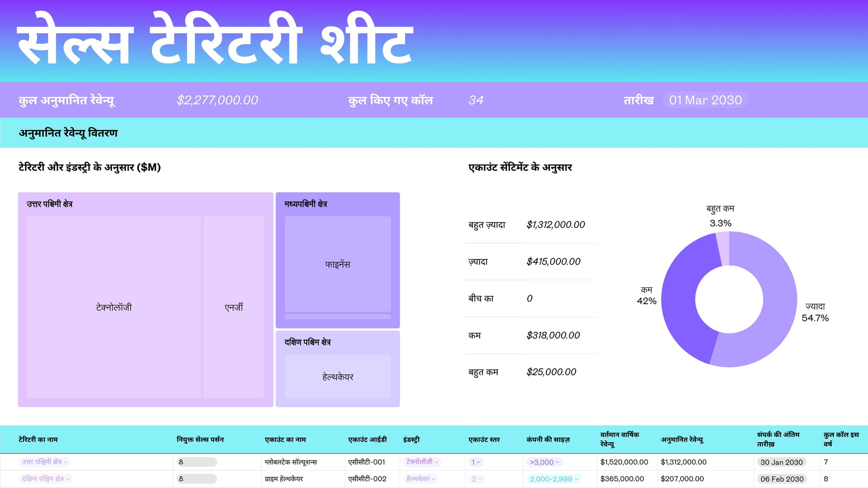Open the हेल्थकेयर industry dropdown in the table
This screenshot has width=868, height=488.
click(422, 479)
